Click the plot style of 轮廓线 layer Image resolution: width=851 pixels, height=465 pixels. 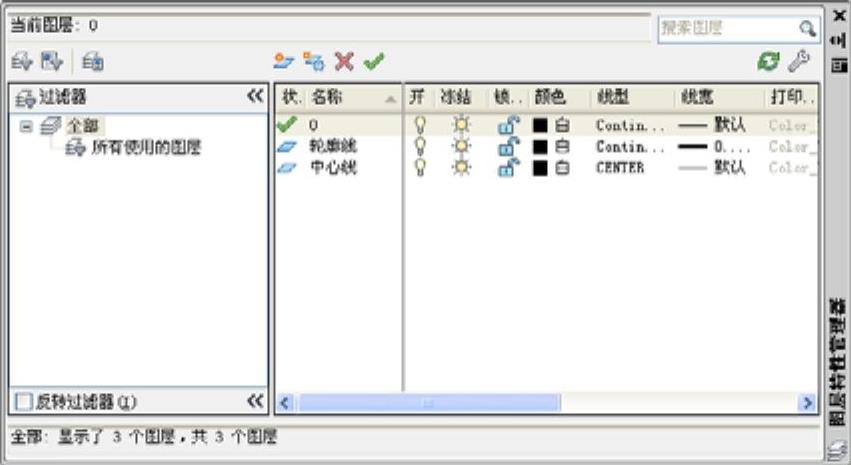(x=792, y=146)
